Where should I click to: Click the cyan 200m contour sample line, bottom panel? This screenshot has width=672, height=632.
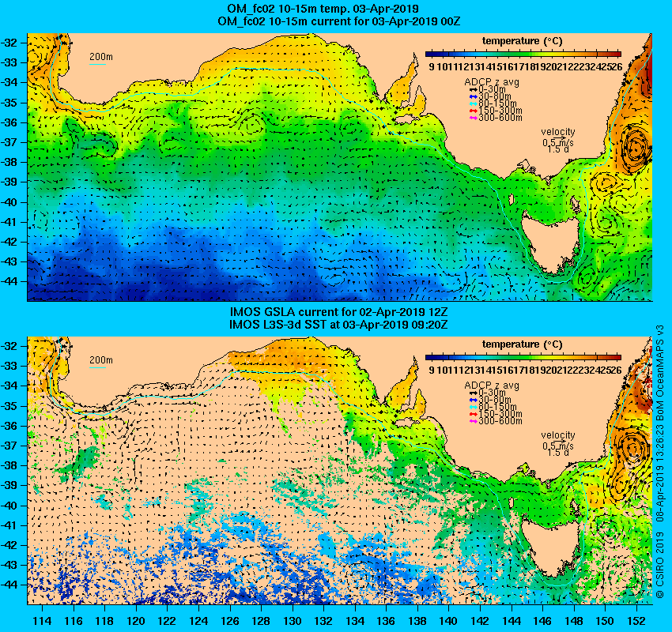97,368
